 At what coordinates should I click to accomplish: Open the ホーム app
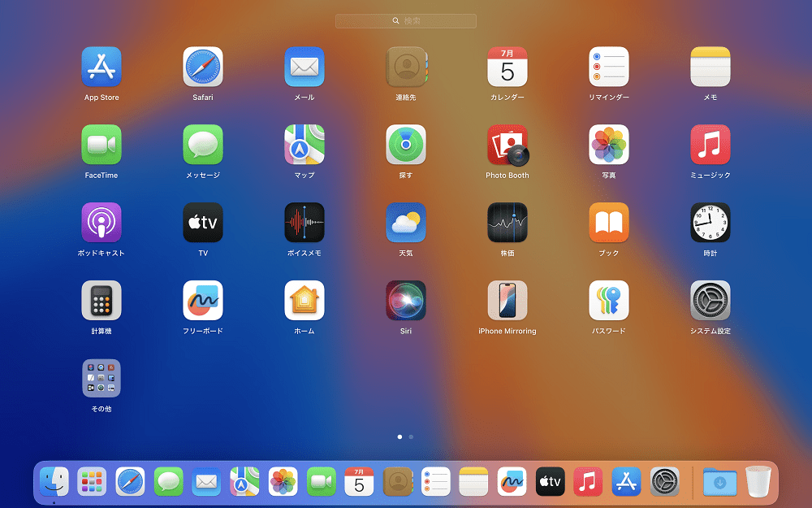tap(304, 301)
